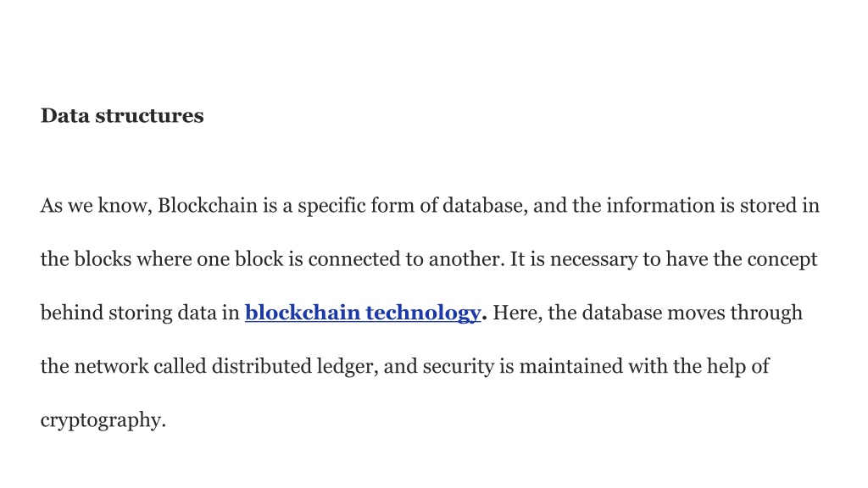Click the Data structures heading
Image resolution: width=868 pixels, height=488 pixels.
pyautogui.click(x=122, y=115)
